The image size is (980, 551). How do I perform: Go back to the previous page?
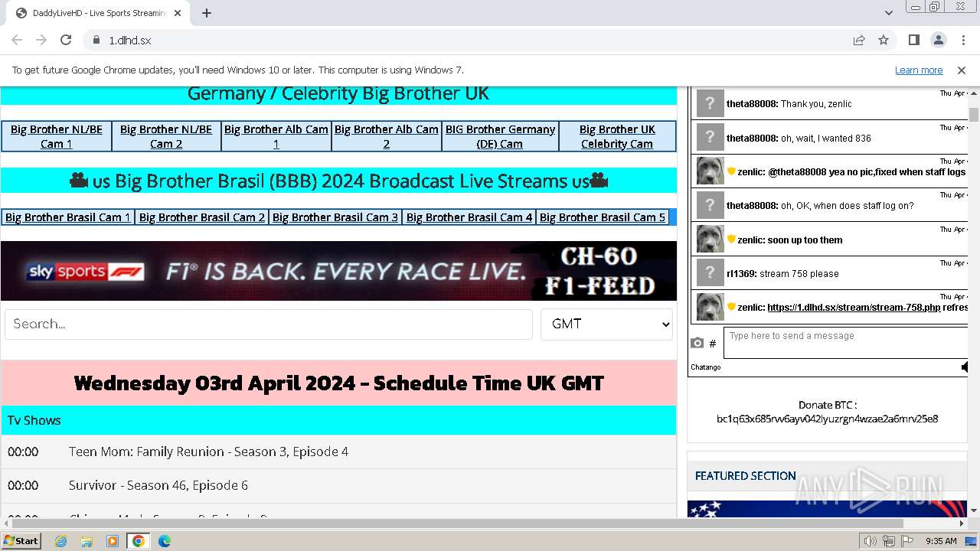(x=17, y=40)
